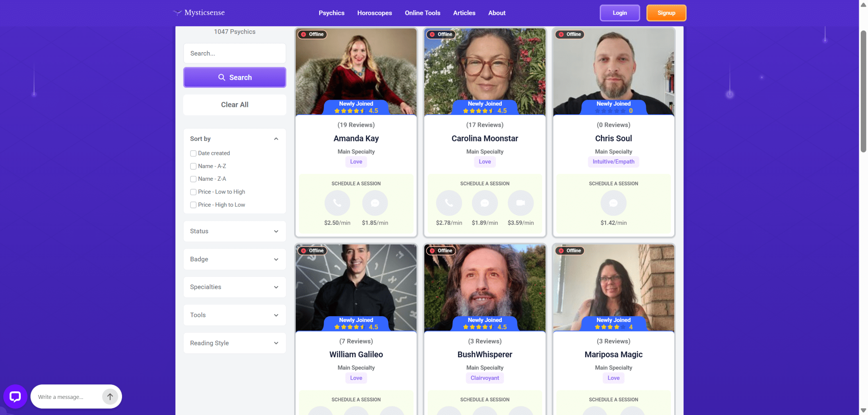This screenshot has height=415, width=868.
Task: Expand the Status filter dropdown
Action: (234, 231)
